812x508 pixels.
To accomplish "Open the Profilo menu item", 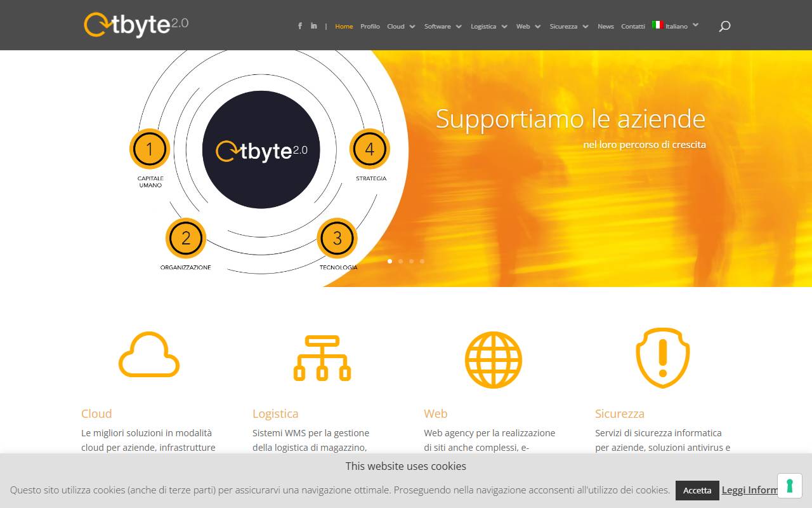I will (x=370, y=27).
